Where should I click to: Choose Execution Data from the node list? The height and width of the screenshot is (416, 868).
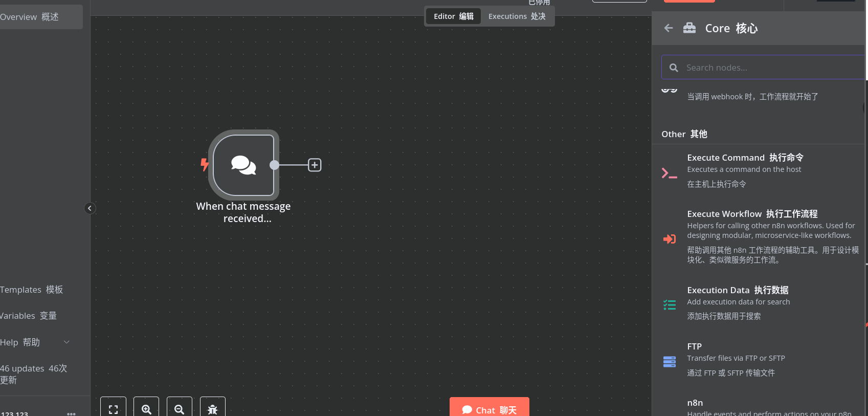coord(759,303)
